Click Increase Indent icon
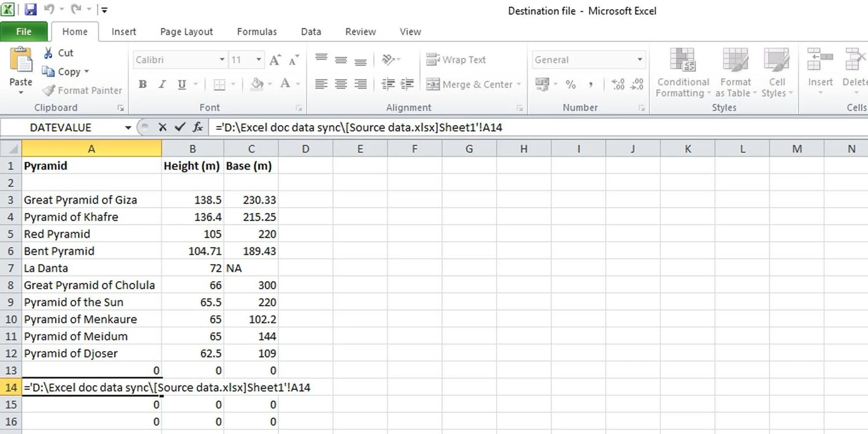Screen dimensions: 868x434 coord(407,84)
